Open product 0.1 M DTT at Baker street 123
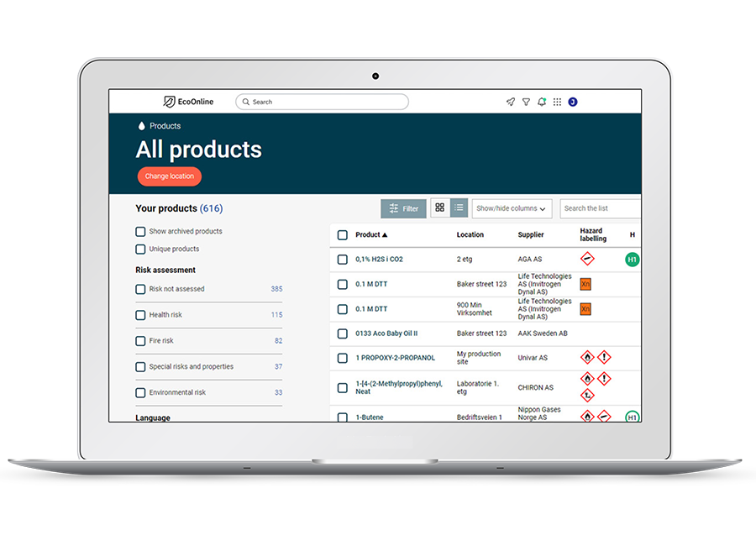 (371, 284)
